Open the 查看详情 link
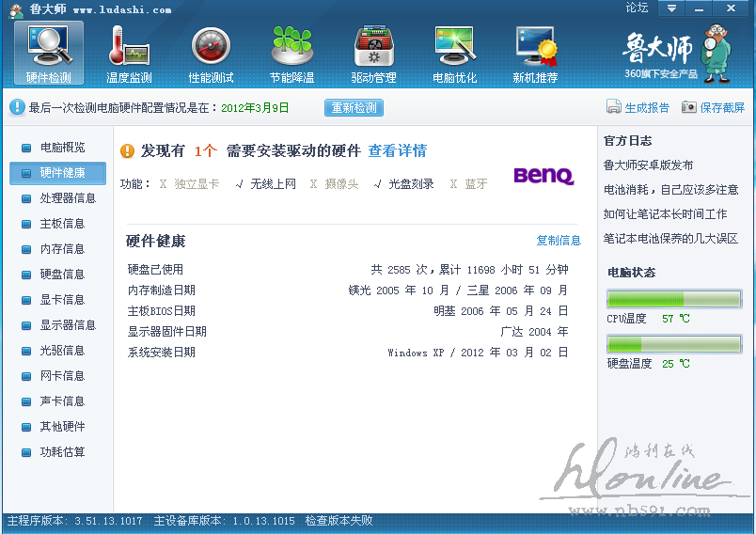The height and width of the screenshot is (534, 756). point(397,150)
